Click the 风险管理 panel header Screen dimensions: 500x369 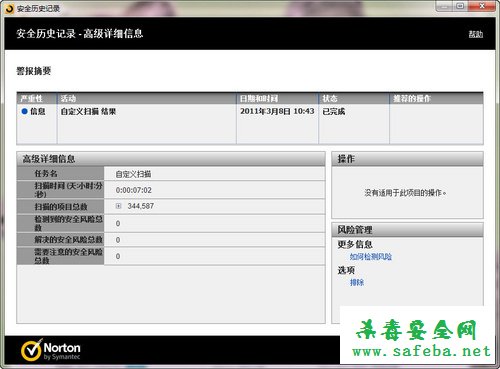[x=407, y=230]
